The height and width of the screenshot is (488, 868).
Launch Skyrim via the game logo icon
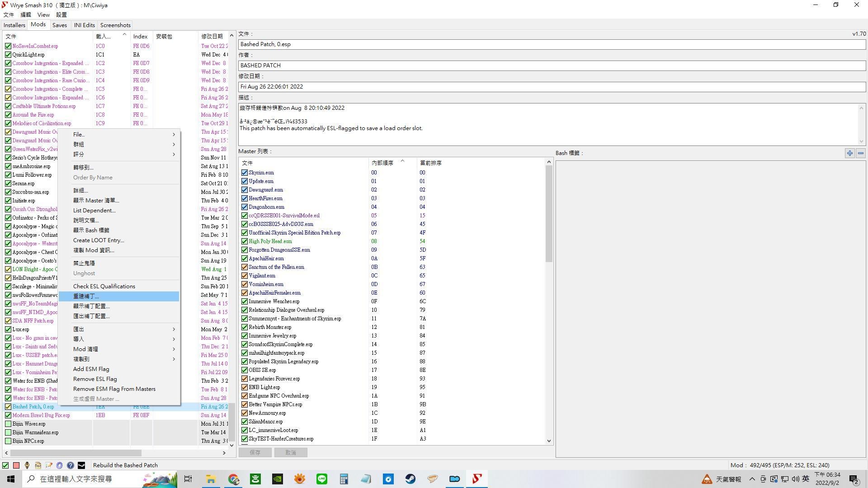coord(27,465)
